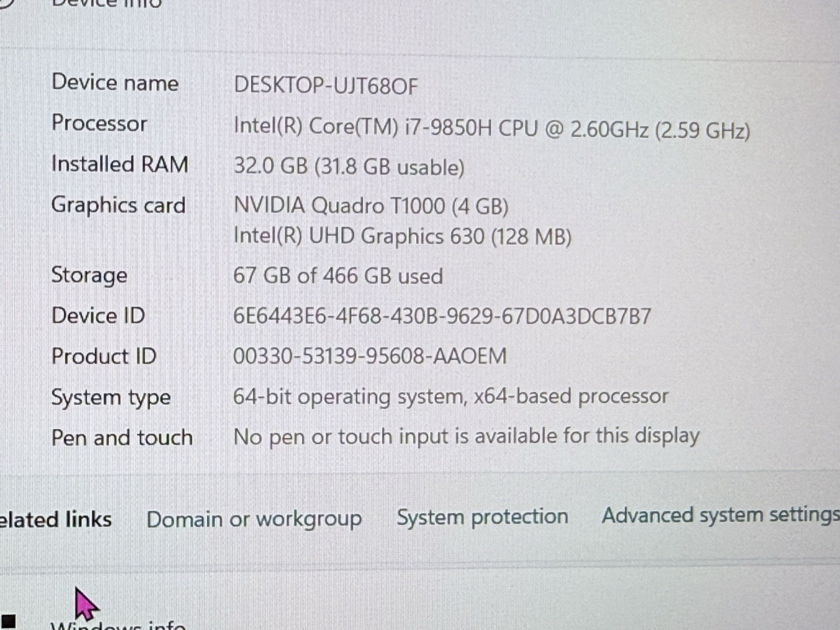
Task: Select the No pen or touch input text
Action: (x=466, y=437)
